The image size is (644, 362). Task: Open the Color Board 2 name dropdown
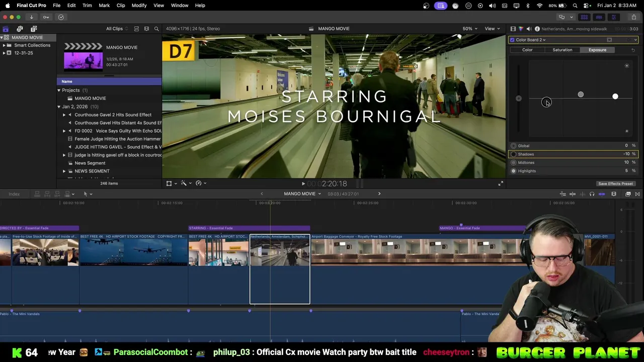pos(531,40)
